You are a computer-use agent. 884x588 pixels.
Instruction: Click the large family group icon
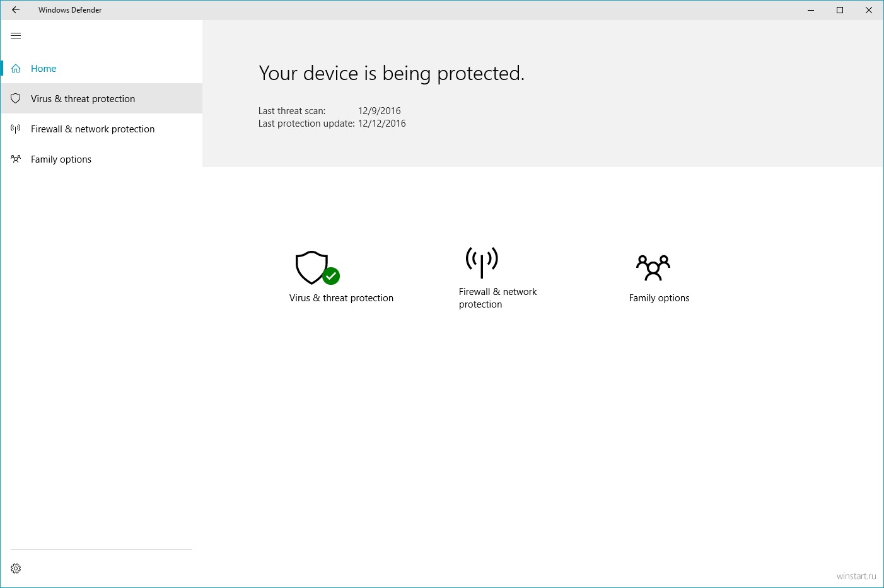coord(653,268)
